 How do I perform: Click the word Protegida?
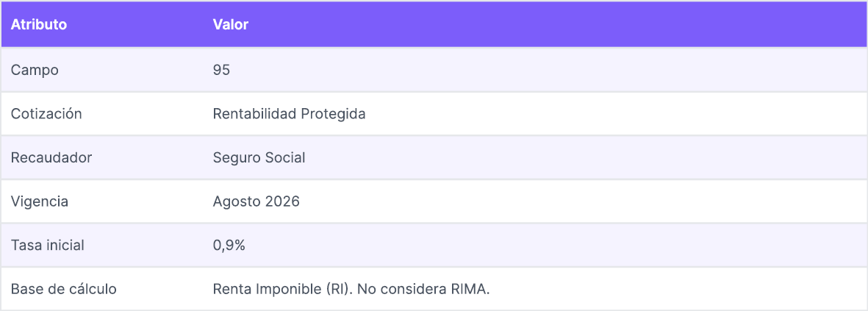(x=333, y=114)
